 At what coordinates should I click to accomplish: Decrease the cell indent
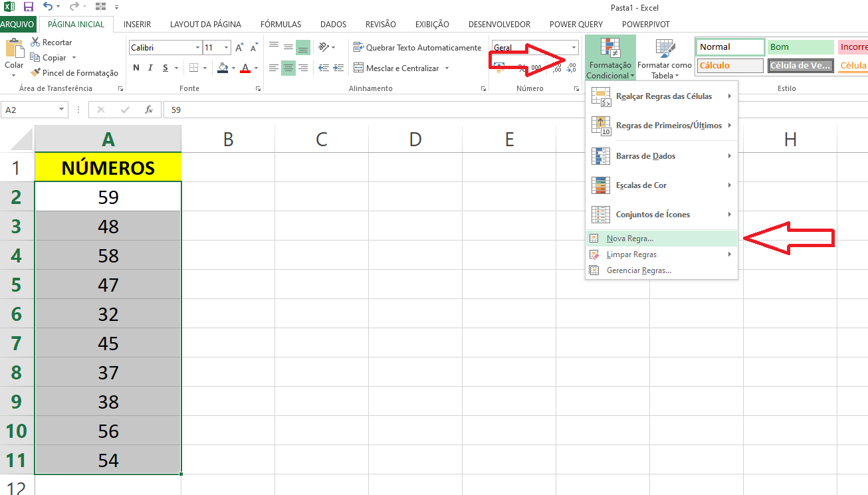(x=324, y=68)
